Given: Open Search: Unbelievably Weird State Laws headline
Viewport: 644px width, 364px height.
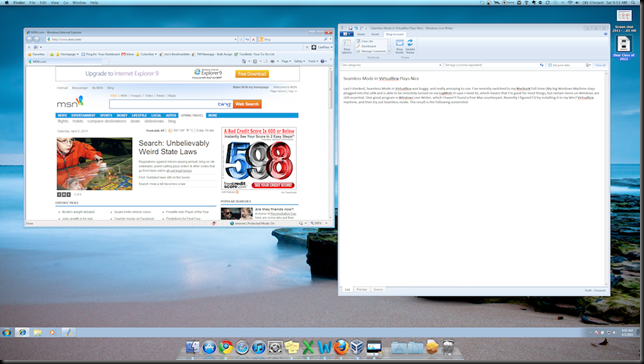Looking at the screenshot, I should (174, 147).
